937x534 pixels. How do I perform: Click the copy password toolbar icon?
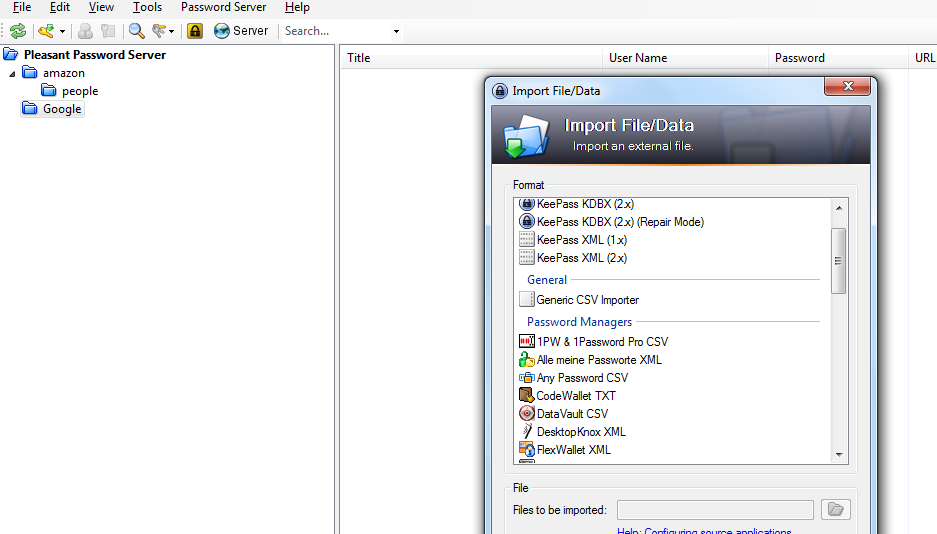click(x=108, y=31)
